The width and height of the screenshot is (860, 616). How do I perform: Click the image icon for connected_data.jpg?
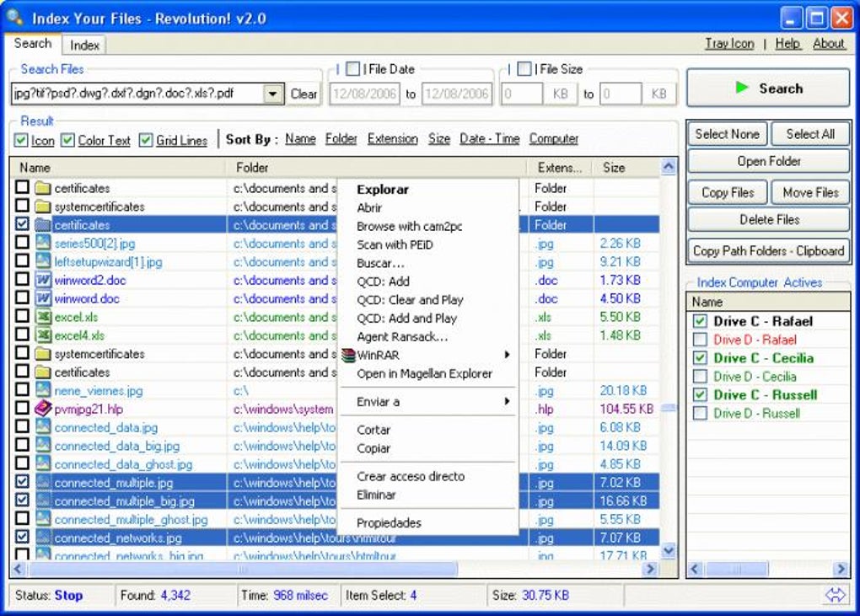[43, 427]
